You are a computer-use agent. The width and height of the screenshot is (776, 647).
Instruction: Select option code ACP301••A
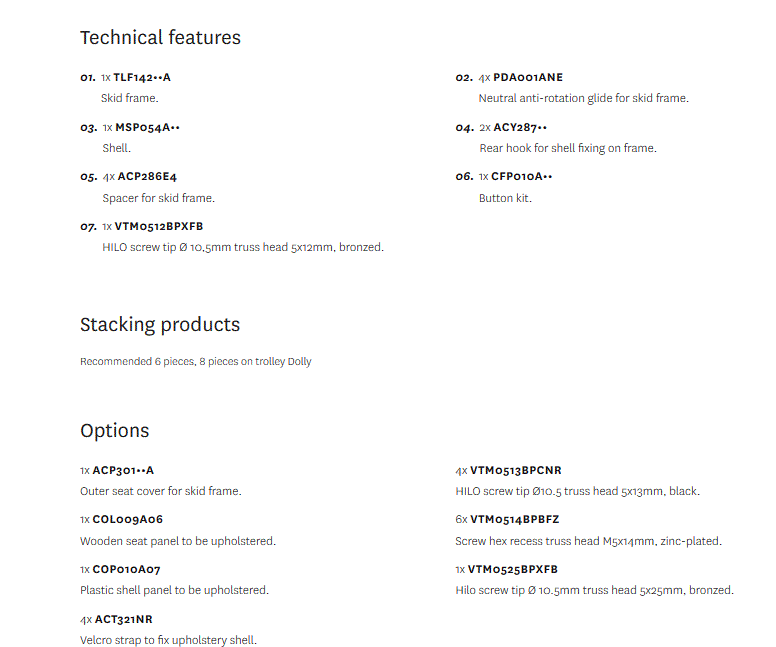point(124,470)
